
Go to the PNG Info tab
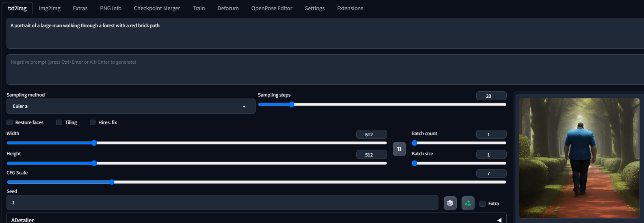pos(111,8)
